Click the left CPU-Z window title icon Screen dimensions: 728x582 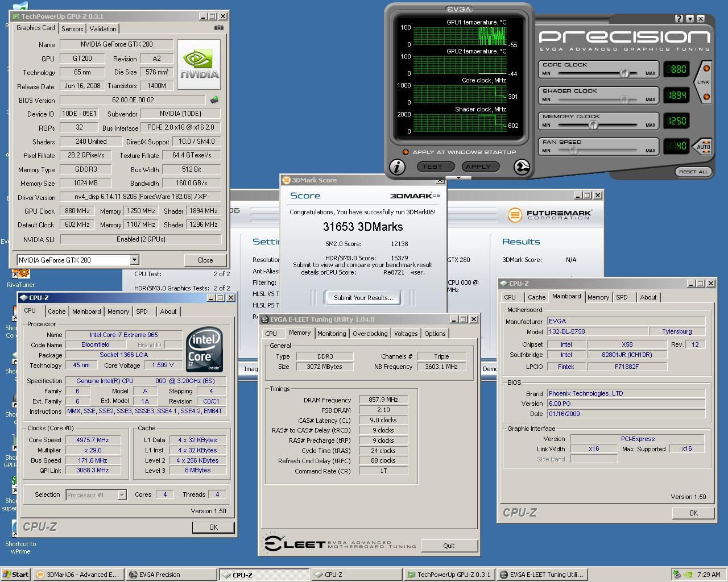24,297
